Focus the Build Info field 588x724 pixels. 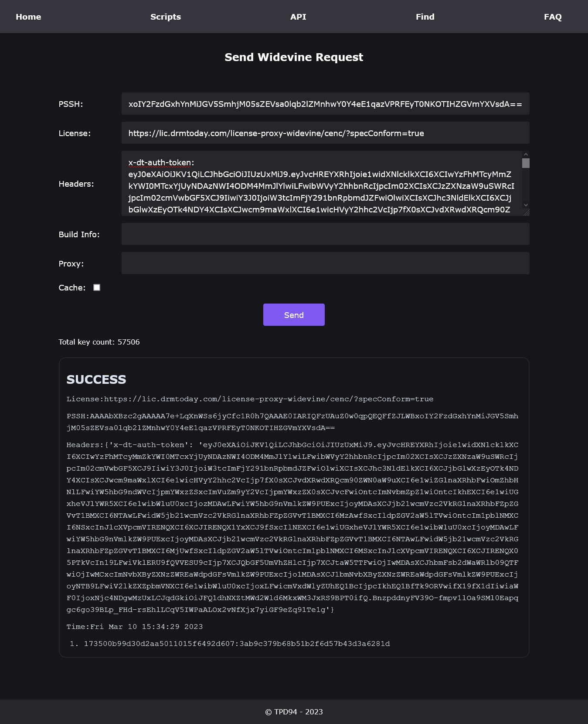pos(325,234)
